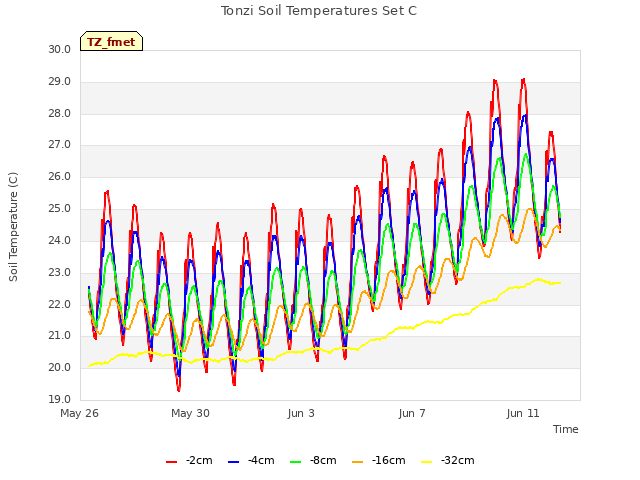Click the 21.0 y-axis tick label

60,336
